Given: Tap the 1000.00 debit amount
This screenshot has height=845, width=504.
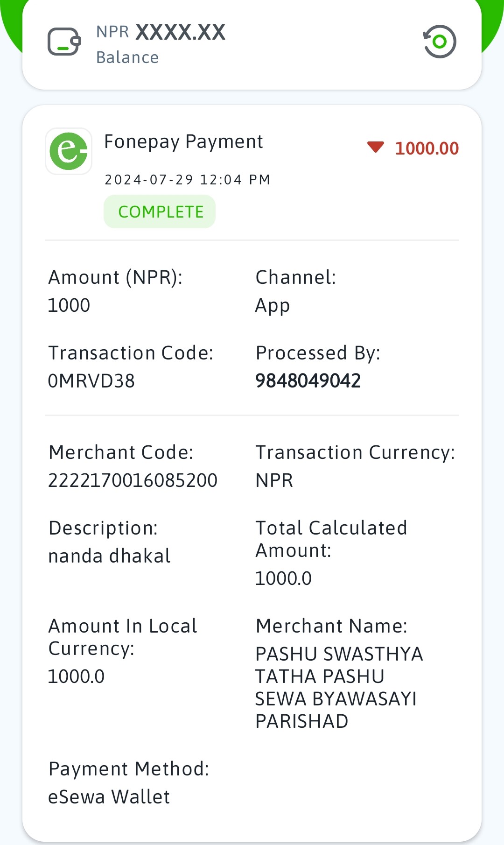Looking at the screenshot, I should 427,148.
